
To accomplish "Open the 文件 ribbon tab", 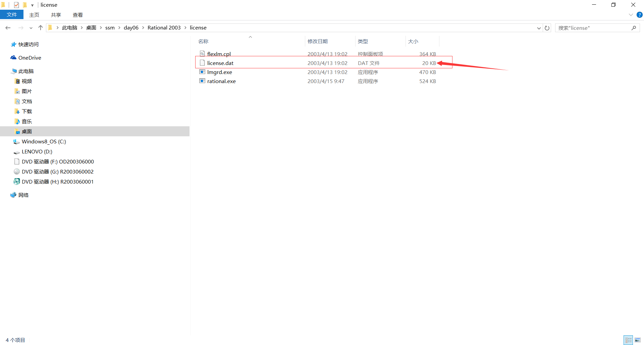I will (12, 15).
